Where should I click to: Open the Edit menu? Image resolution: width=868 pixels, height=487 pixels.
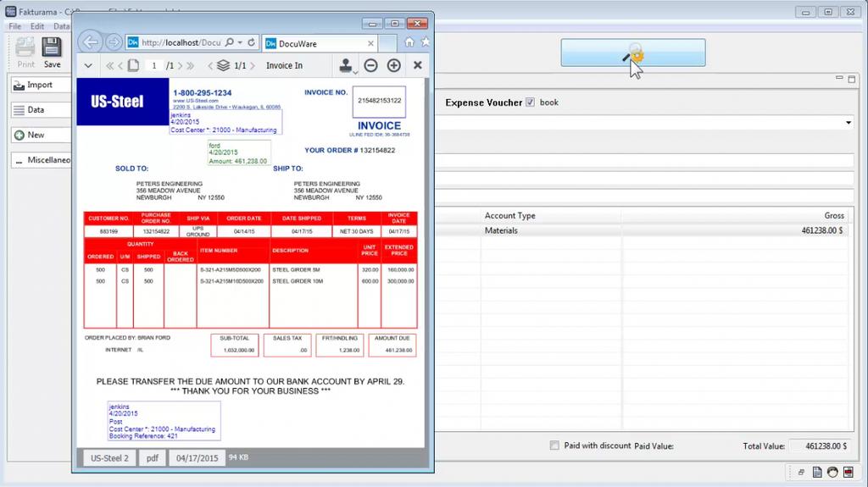click(37, 26)
